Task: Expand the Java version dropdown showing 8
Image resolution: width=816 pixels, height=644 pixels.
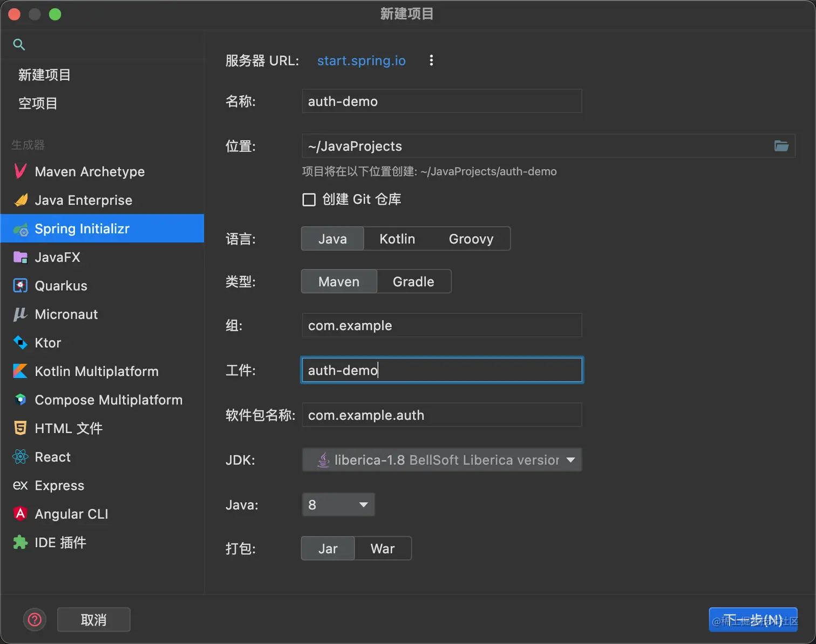Action: click(x=338, y=505)
